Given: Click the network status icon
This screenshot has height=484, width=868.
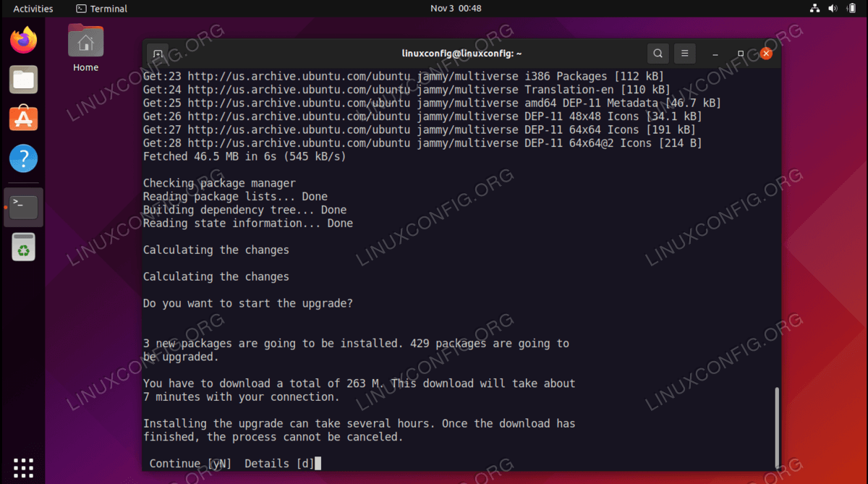Looking at the screenshot, I should (814, 9).
